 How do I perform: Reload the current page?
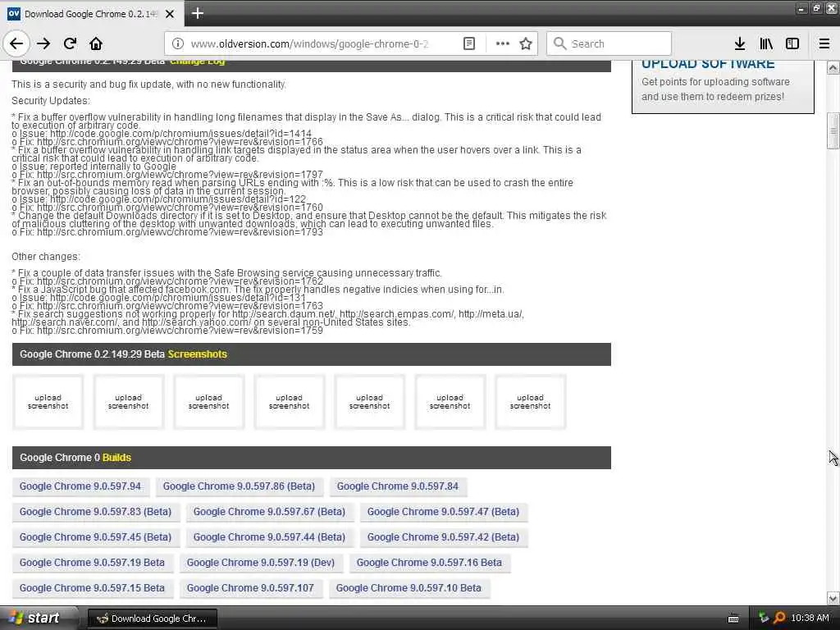(70, 43)
